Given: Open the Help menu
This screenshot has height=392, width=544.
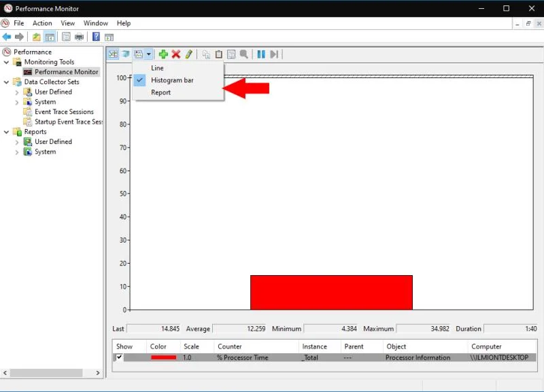Looking at the screenshot, I should (124, 23).
